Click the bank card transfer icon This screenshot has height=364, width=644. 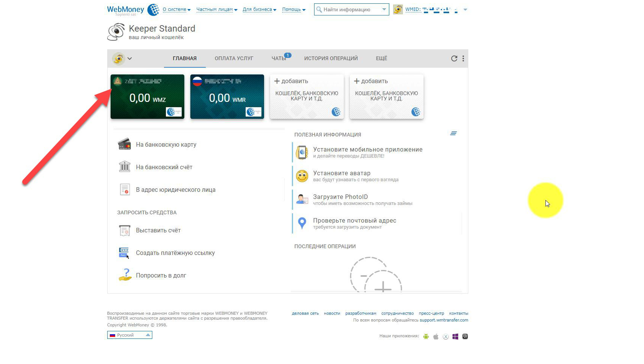pyautogui.click(x=125, y=144)
